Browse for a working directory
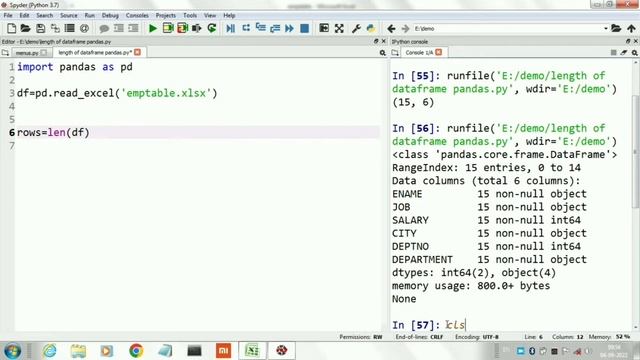Screen dimensions: 640x360 tap(616, 29)
